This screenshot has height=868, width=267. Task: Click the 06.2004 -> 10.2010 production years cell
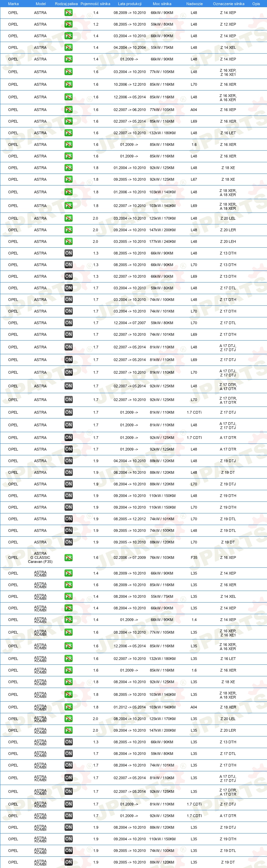[x=130, y=472]
